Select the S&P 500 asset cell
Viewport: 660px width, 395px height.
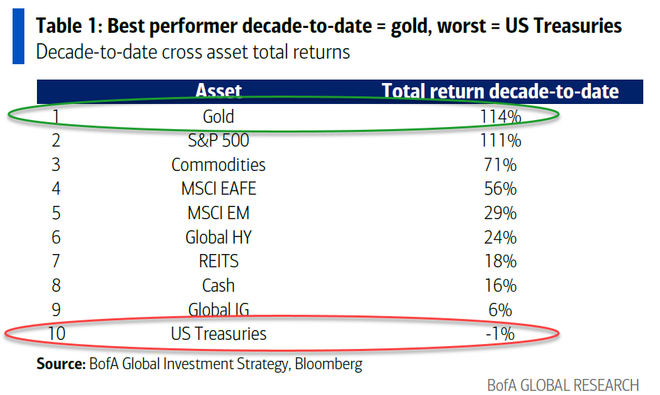218,140
